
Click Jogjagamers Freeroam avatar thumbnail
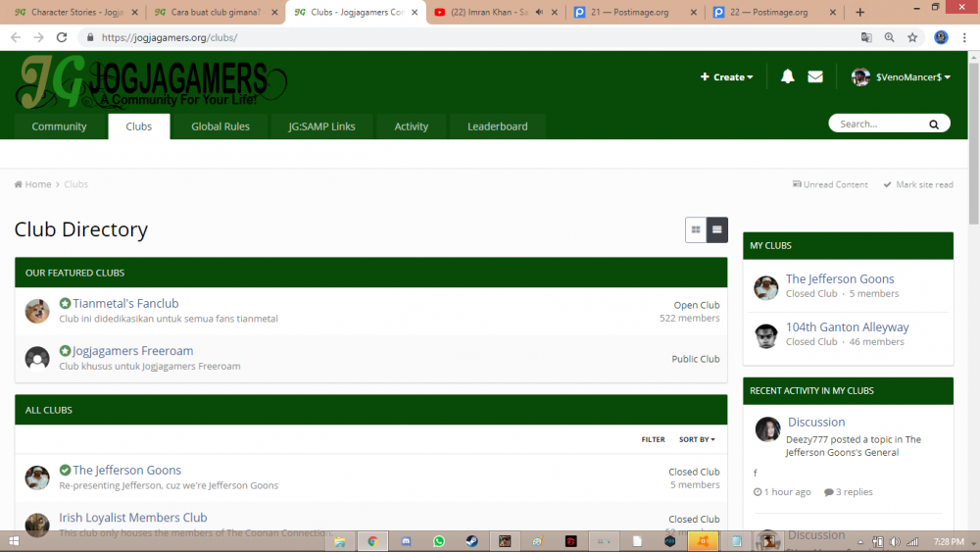[37, 358]
